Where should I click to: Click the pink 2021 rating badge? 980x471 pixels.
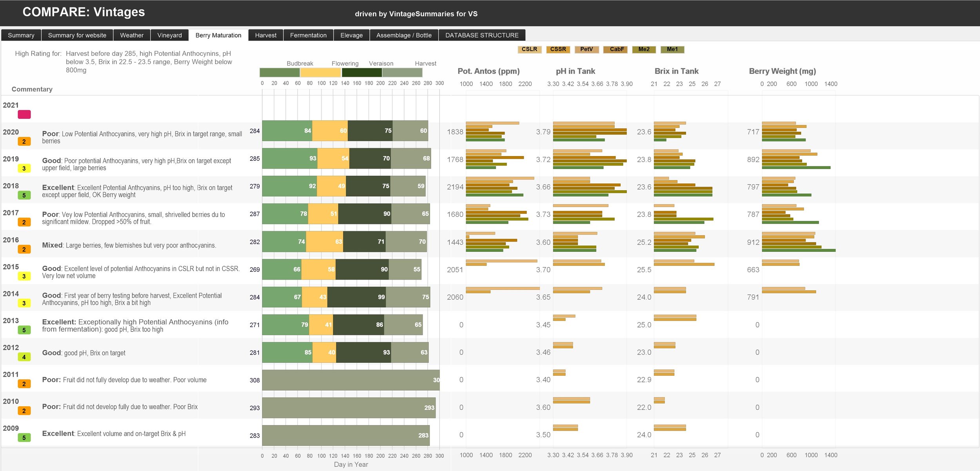pyautogui.click(x=24, y=115)
